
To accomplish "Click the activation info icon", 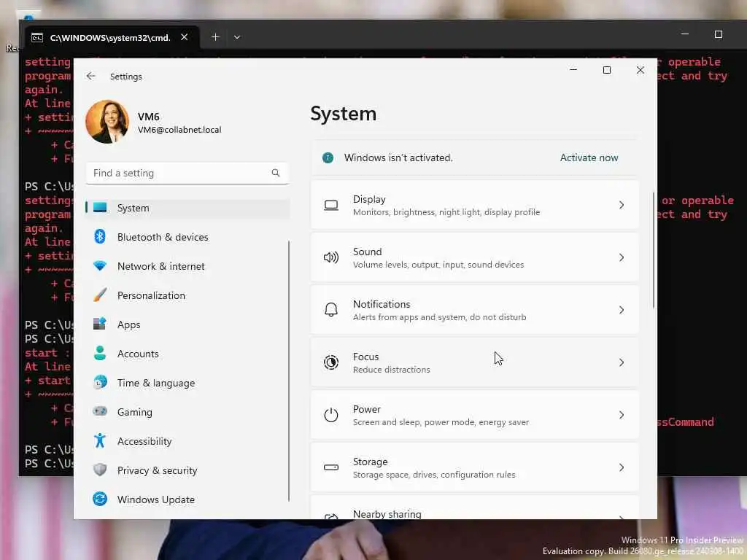I will (328, 157).
